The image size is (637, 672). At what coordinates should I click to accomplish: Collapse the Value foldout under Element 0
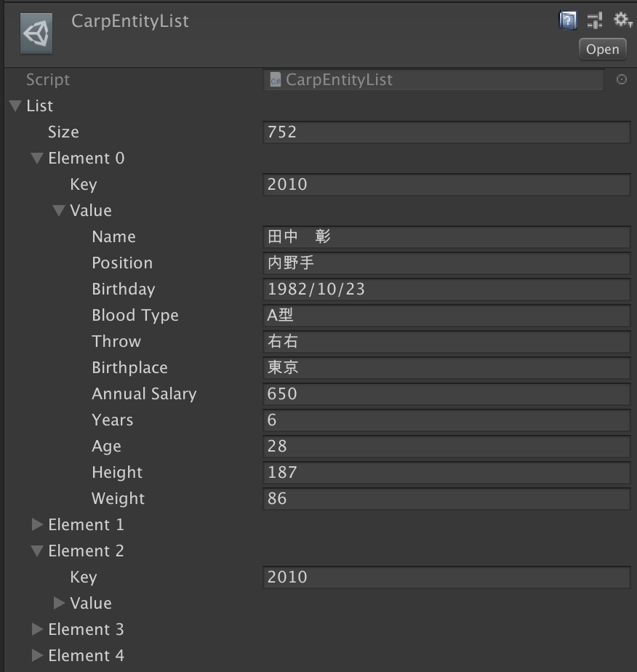pyautogui.click(x=59, y=210)
